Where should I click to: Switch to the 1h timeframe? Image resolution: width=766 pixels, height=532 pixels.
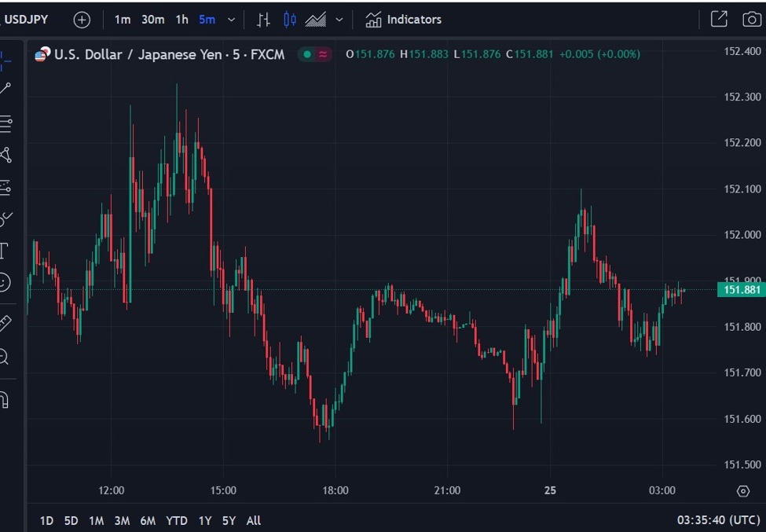pyautogui.click(x=182, y=20)
